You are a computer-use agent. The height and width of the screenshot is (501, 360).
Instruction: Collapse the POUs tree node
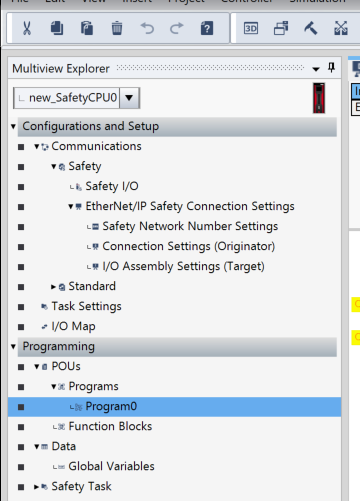click(x=37, y=367)
